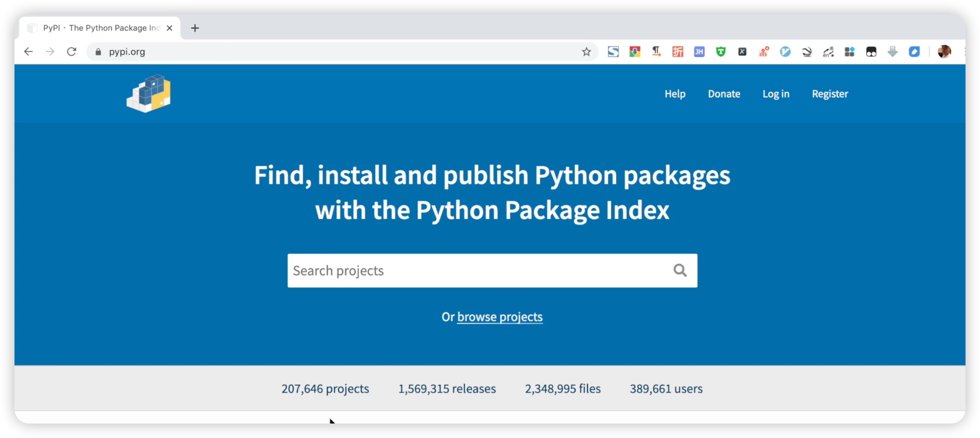Viewport: 980px width, 438px height.
Task: Open the Help menu link
Action: [675, 94]
